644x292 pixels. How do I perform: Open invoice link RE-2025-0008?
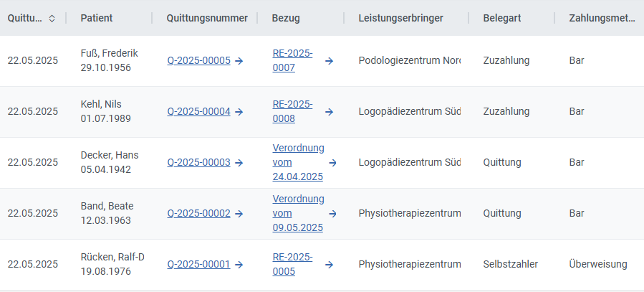tap(292, 112)
